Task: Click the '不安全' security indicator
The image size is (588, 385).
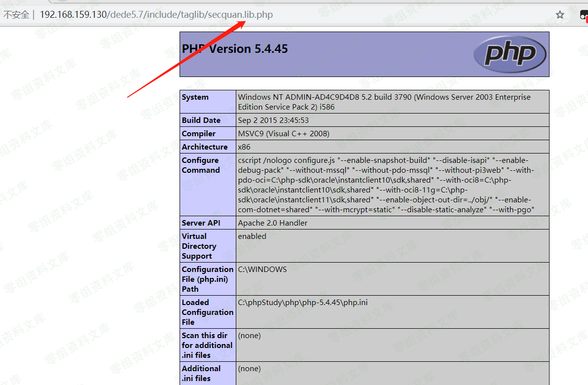Action: point(16,15)
